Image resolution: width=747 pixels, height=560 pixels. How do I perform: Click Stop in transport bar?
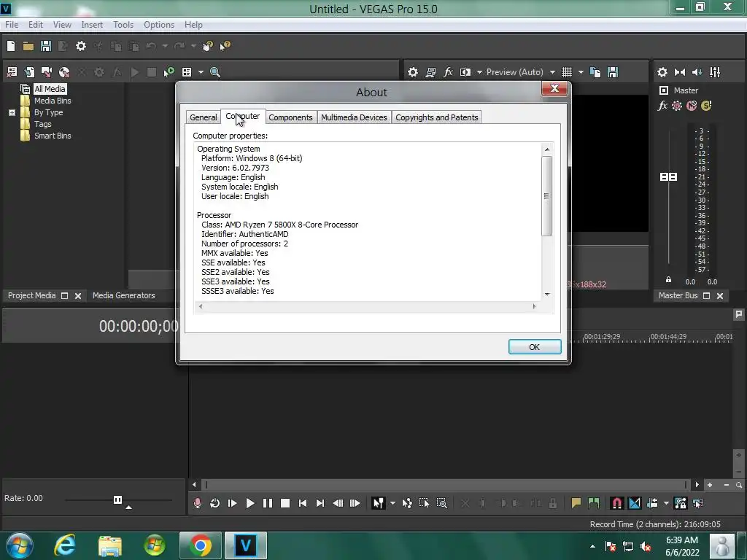tap(285, 503)
